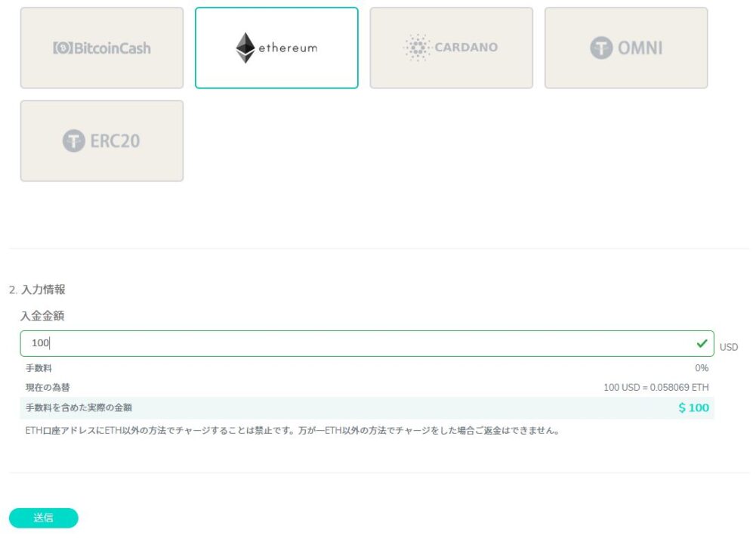Click the 2. 入力情報 section heading
Viewport: 756px width, 542px height.
point(37,290)
